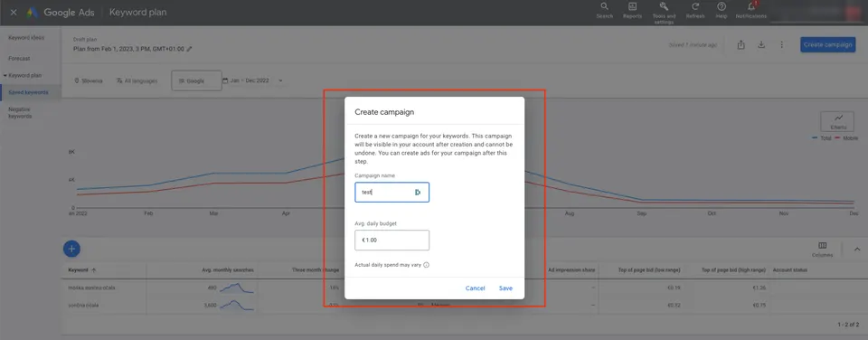Screen dimensions: 868x340
Task: Open the Help question mark
Action: pos(722,10)
